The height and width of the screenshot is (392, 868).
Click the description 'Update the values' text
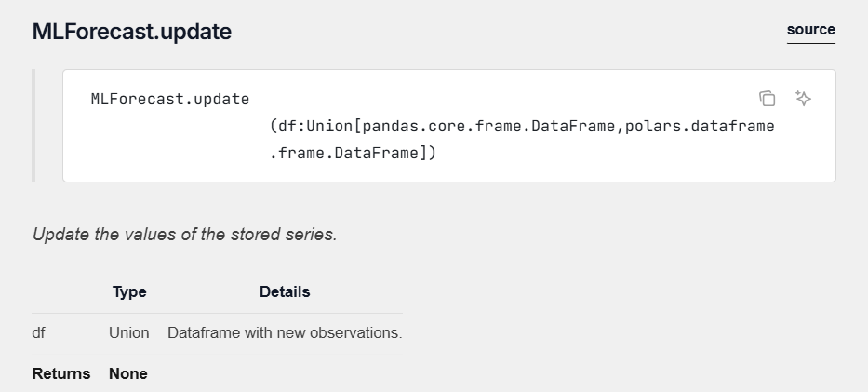184,235
